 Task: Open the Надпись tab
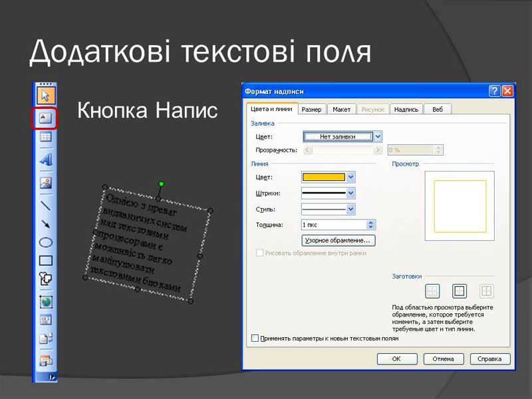[406, 109]
